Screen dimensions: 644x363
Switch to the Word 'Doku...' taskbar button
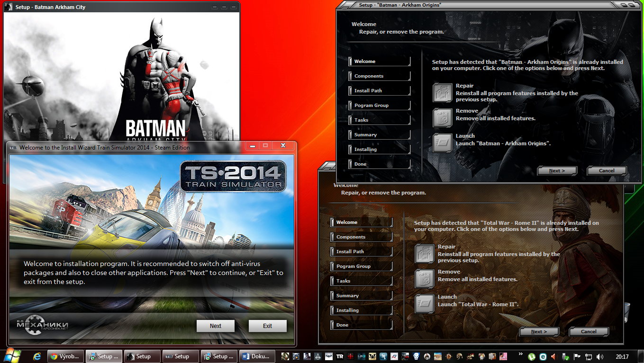click(257, 356)
